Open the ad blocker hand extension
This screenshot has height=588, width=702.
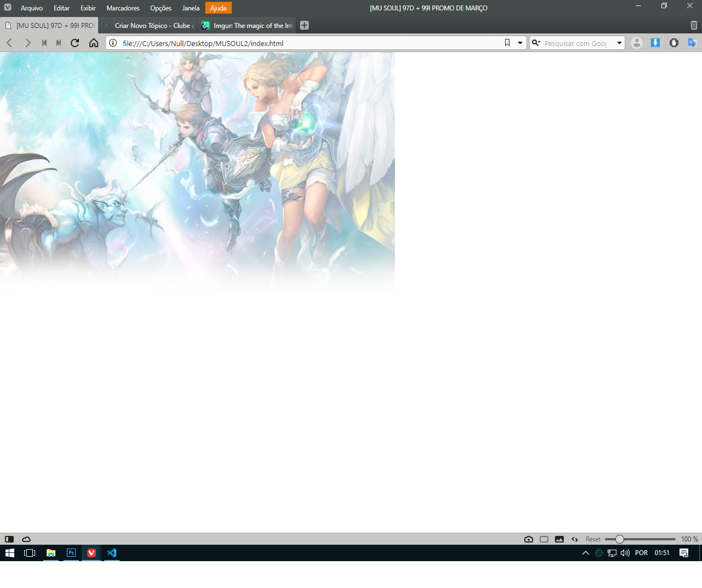(674, 43)
